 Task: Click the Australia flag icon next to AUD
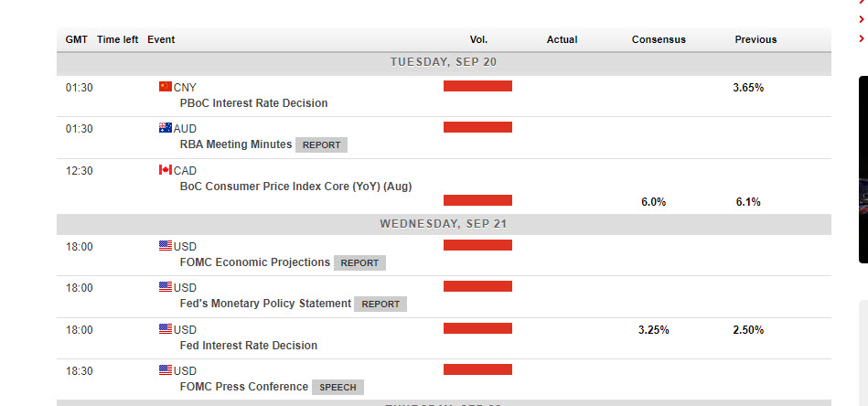pyautogui.click(x=165, y=128)
